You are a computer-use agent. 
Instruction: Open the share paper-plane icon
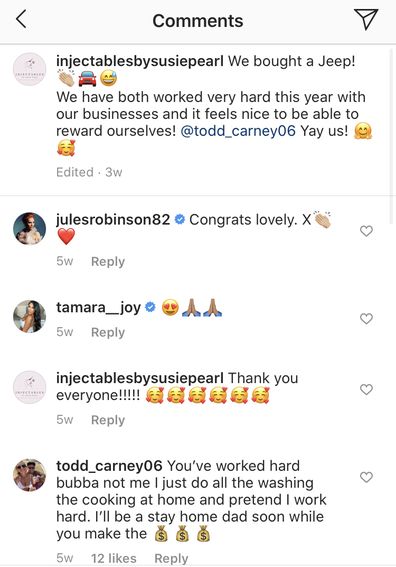click(366, 19)
